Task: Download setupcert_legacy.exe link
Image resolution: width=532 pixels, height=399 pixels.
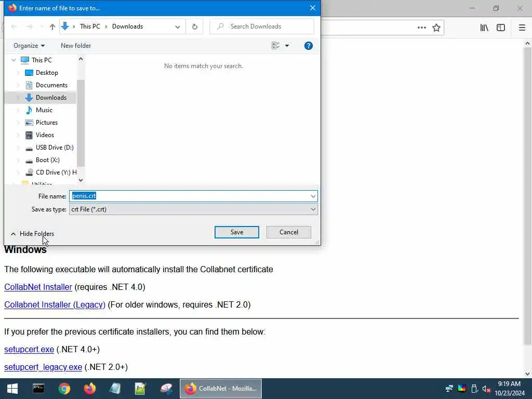Action: click(x=43, y=367)
